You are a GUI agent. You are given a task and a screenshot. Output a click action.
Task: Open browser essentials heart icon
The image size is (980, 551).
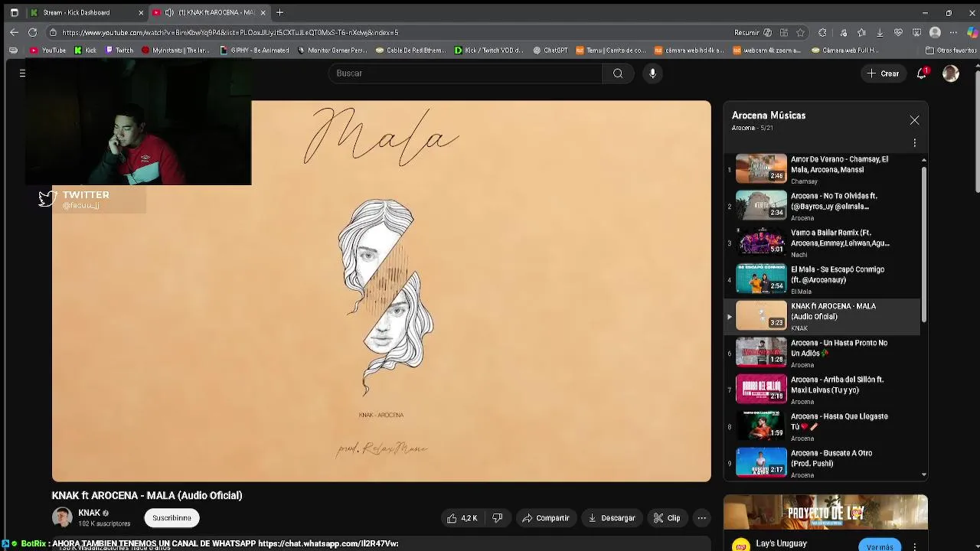[898, 32]
